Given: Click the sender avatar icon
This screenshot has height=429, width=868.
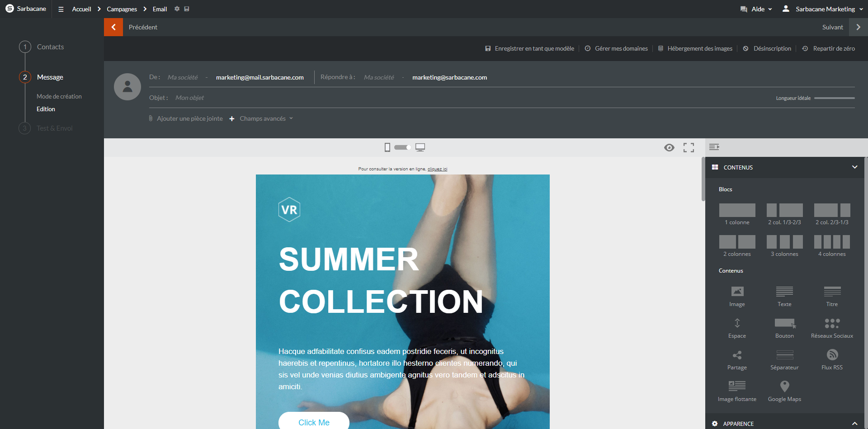Looking at the screenshot, I should tap(127, 87).
